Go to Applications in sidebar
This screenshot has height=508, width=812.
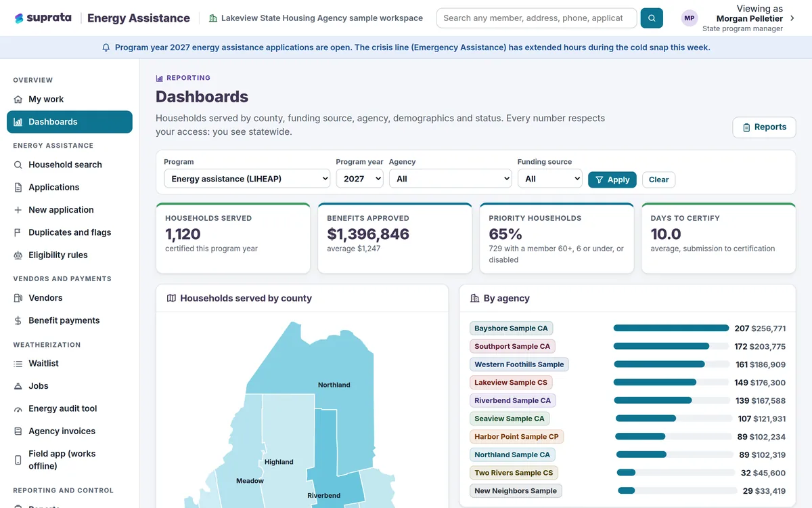[70, 188]
